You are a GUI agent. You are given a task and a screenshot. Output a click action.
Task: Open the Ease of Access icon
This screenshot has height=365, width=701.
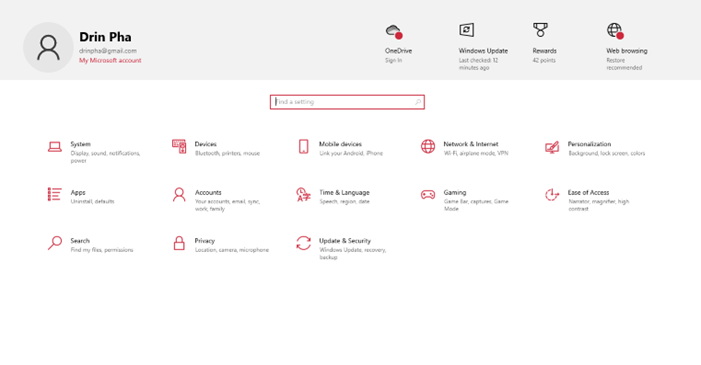pos(552,195)
